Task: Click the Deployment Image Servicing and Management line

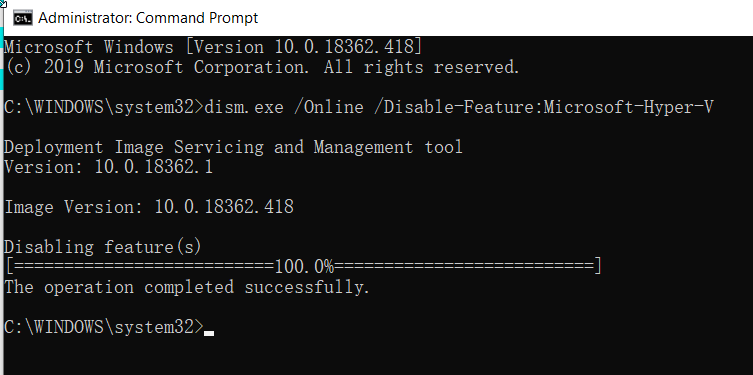Action: (x=233, y=147)
